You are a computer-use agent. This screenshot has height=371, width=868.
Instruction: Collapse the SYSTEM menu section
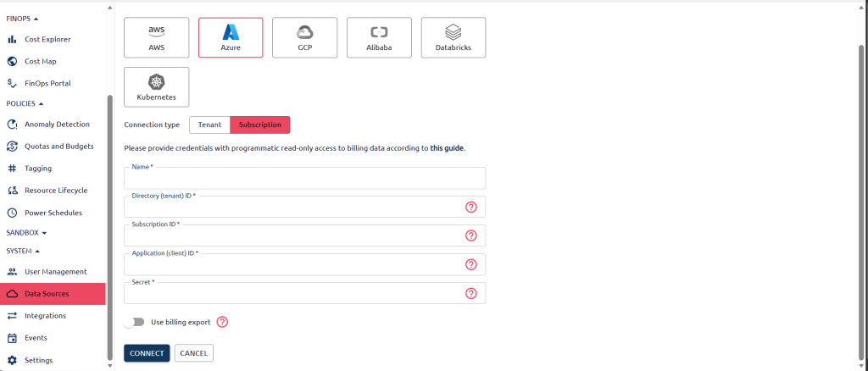pos(23,251)
